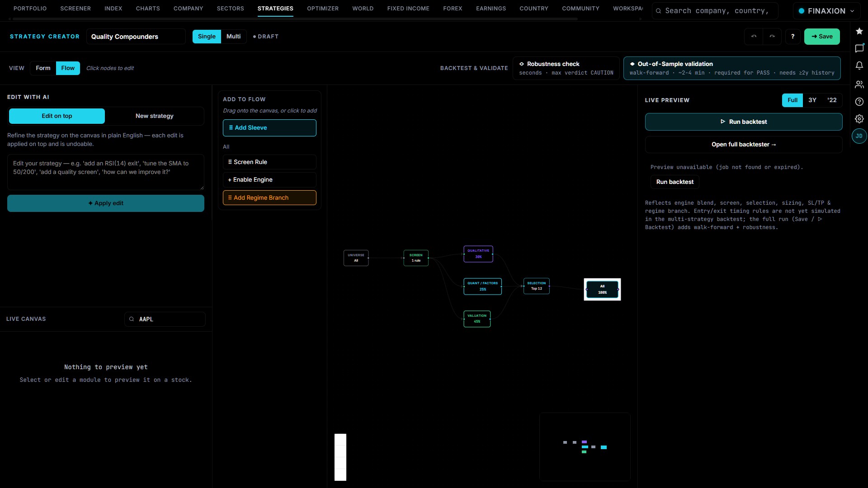Viewport: 868px width, 488px height.
Task: Focus the AI edit prompt text area
Action: tap(106, 172)
